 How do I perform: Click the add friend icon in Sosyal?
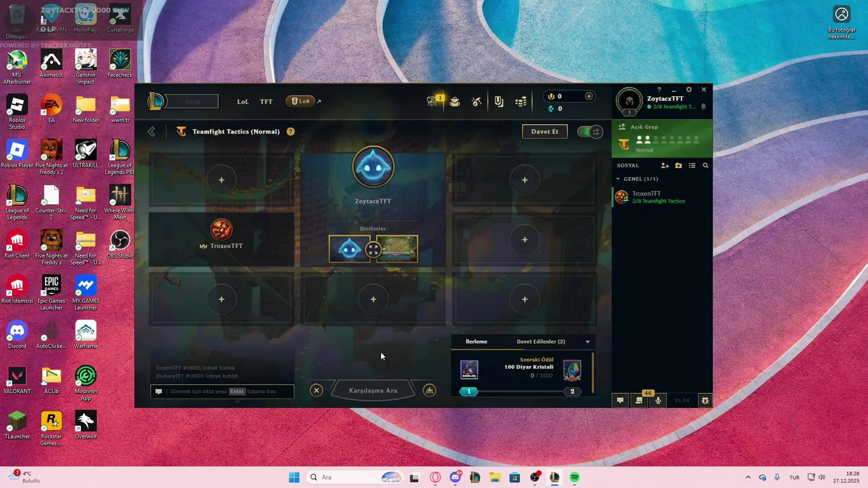tap(665, 165)
